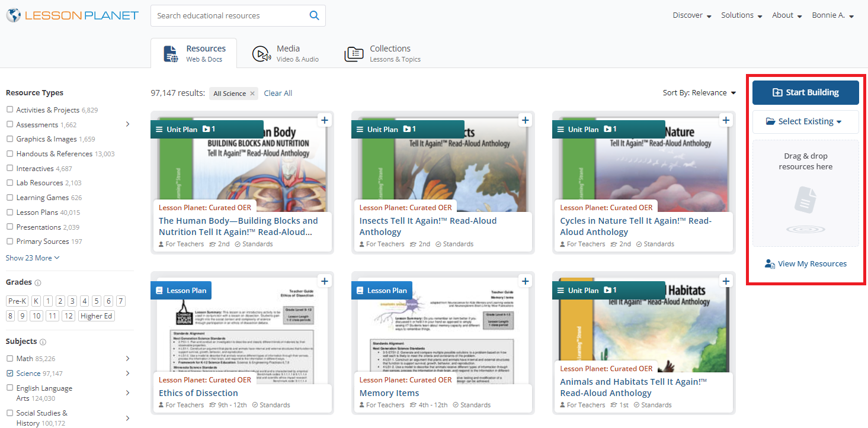Expand the Science subject arrow

point(127,373)
